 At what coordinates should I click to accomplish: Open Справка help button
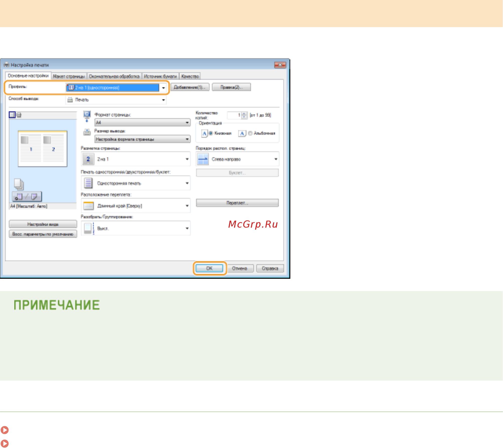[270, 268]
